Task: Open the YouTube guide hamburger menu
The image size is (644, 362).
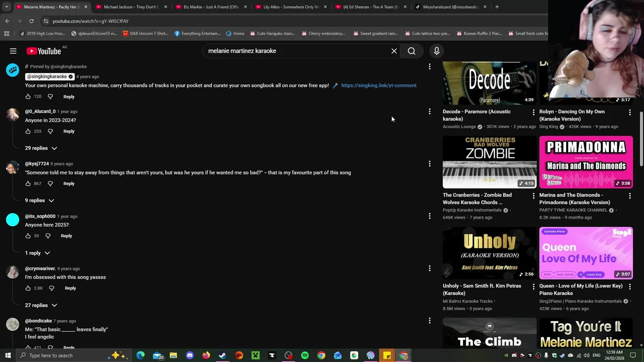Action: point(13,51)
